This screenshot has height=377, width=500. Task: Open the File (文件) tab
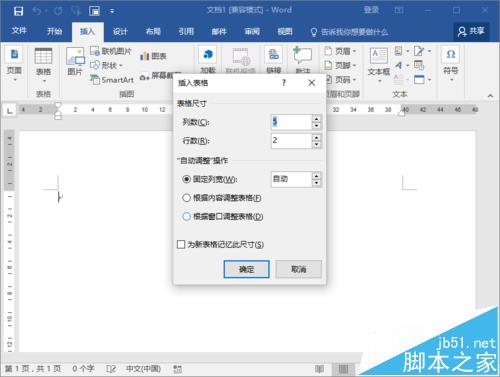tap(19, 31)
